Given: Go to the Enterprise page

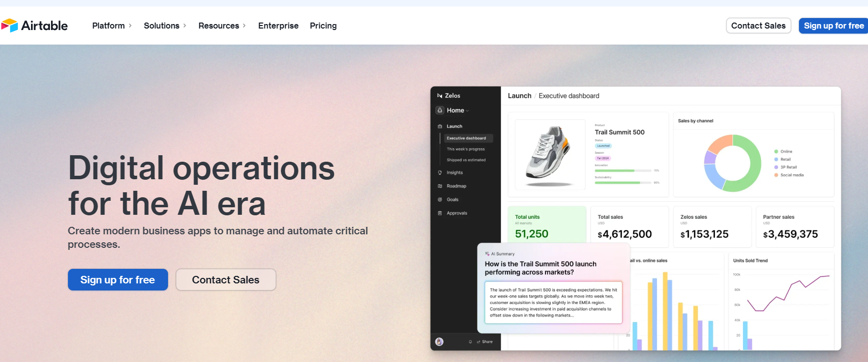Looking at the screenshot, I should point(278,26).
